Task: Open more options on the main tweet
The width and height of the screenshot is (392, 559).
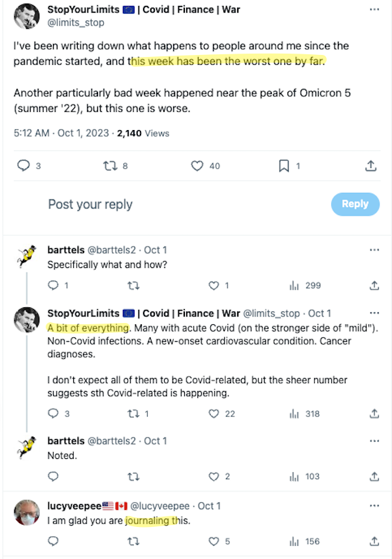Action: point(374,10)
